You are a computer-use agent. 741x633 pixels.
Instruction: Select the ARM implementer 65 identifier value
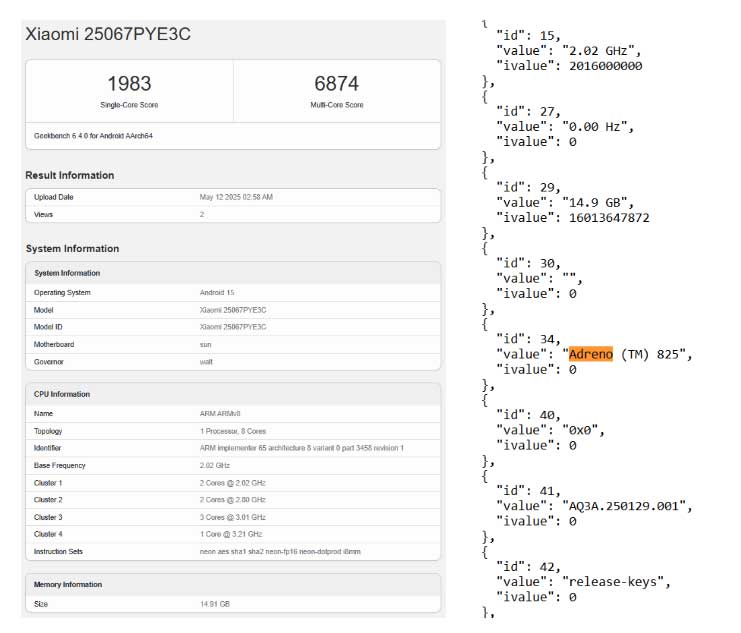pyautogui.click(x=302, y=448)
